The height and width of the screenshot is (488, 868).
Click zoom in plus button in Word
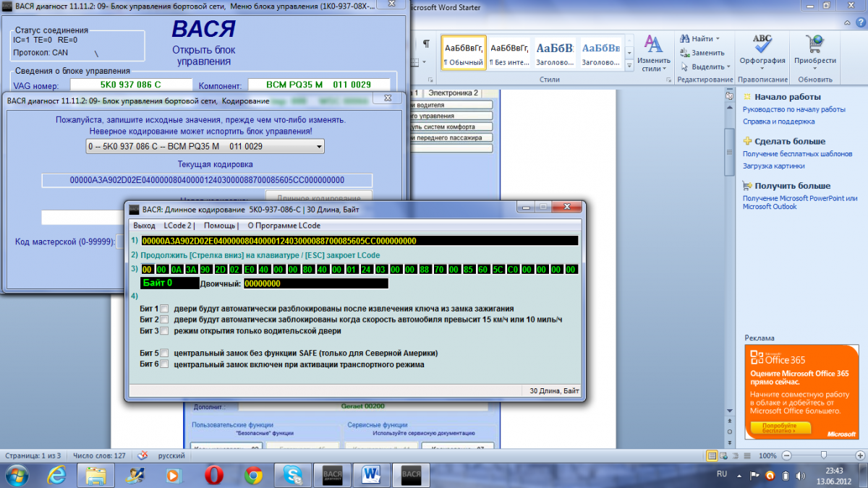pyautogui.click(x=861, y=455)
